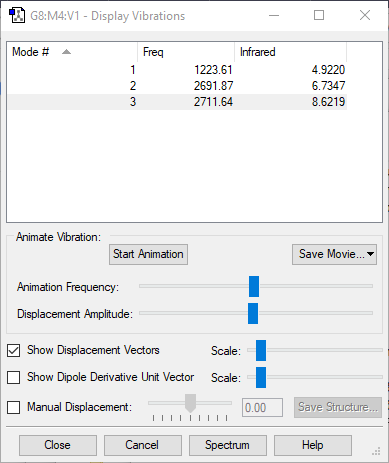Click the GaussView window icon in title bar
The height and width of the screenshot is (463, 389).
point(17,15)
